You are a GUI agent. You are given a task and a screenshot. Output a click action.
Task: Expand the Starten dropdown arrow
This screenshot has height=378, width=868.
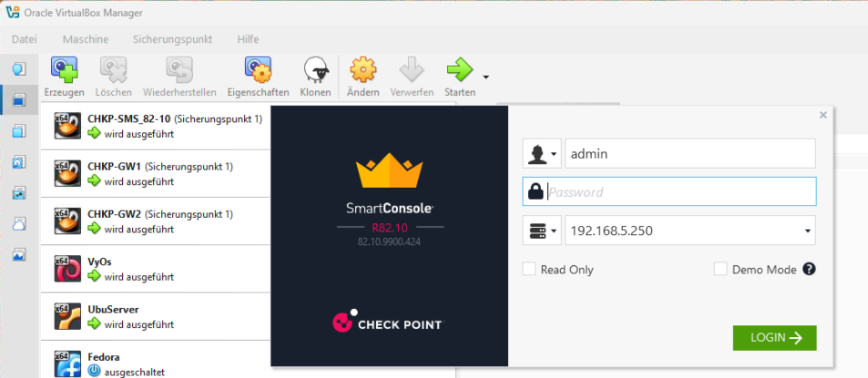pyautogui.click(x=485, y=77)
